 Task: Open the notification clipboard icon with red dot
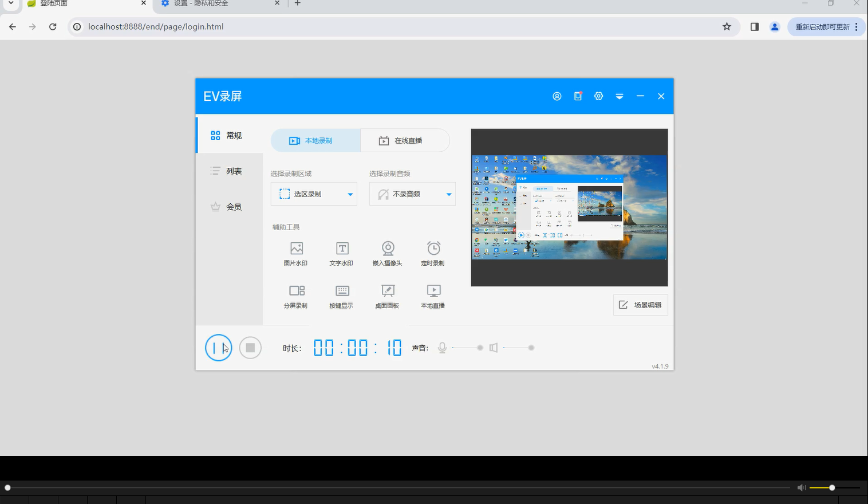[578, 96]
